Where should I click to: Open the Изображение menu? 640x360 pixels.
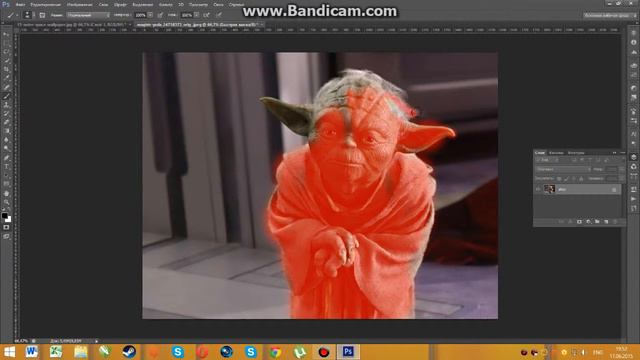point(80,4)
